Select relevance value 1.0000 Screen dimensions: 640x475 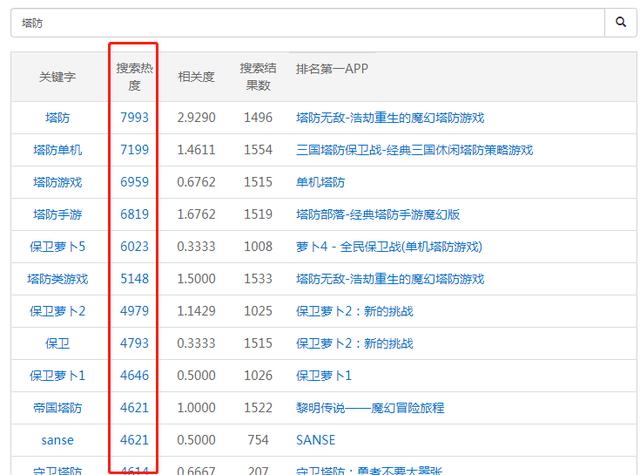click(196, 408)
